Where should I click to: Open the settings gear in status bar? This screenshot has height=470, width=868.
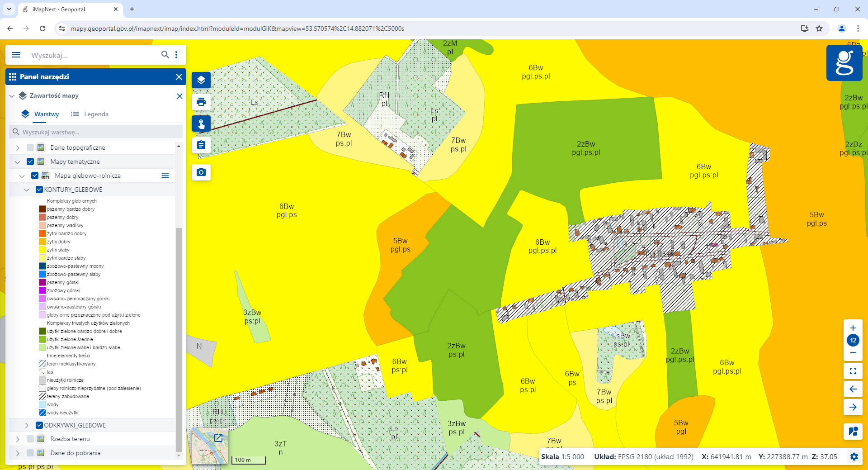click(x=854, y=456)
